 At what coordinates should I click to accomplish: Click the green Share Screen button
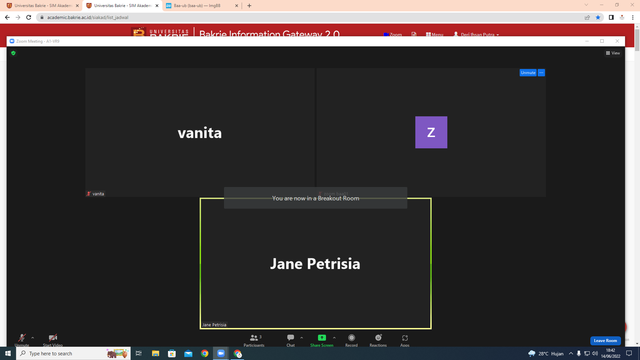[x=322, y=340]
